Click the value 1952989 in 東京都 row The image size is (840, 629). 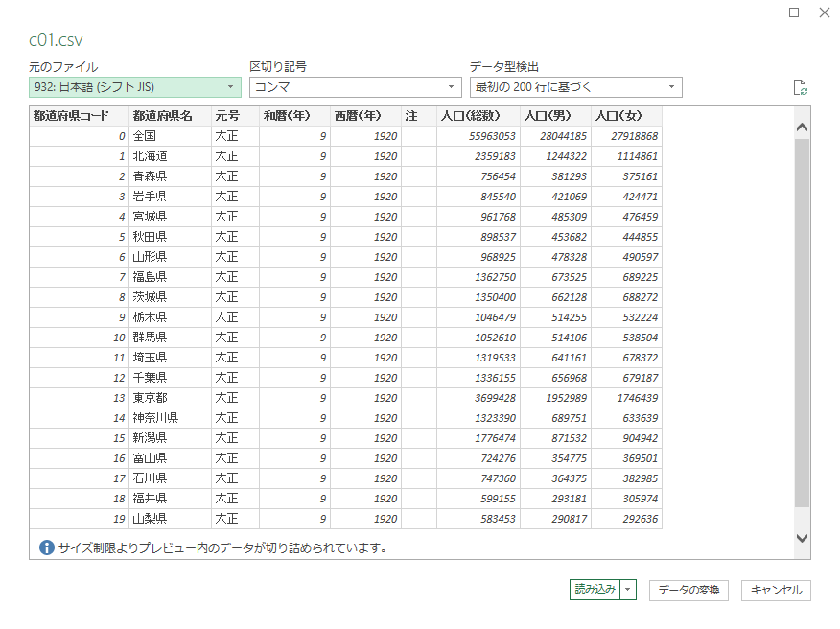tap(555, 398)
